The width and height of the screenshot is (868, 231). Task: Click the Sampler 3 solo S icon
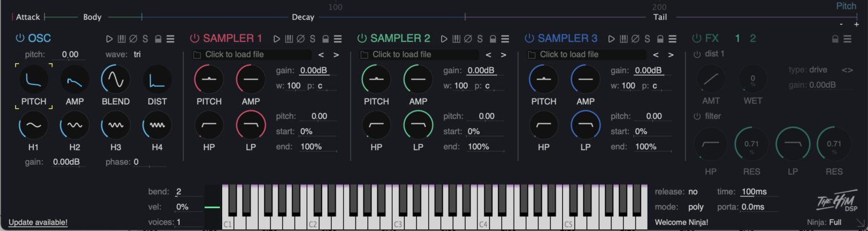click(647, 39)
